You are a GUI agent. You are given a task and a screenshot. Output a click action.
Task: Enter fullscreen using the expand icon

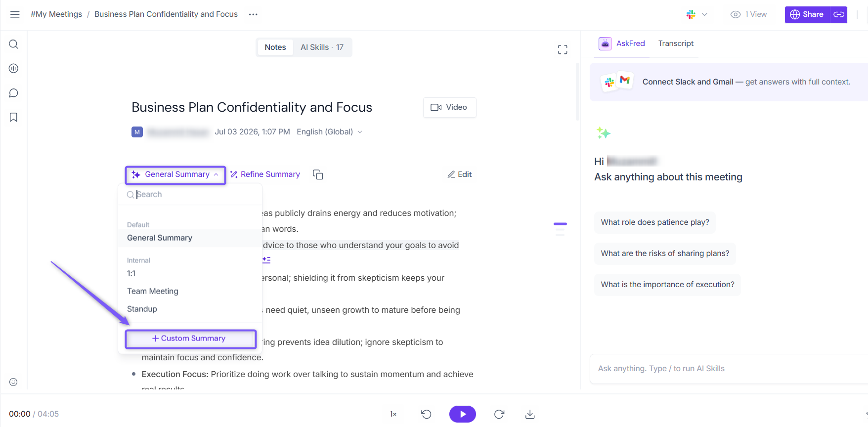[x=563, y=49]
